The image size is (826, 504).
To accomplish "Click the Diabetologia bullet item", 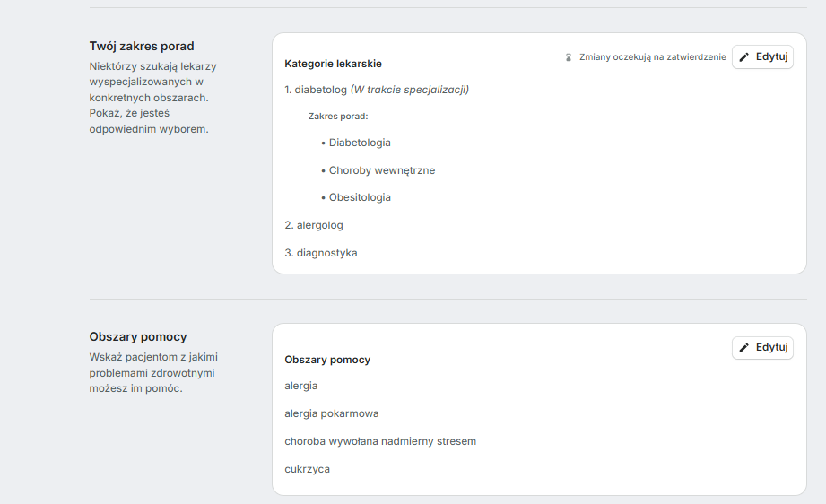I will (x=359, y=143).
